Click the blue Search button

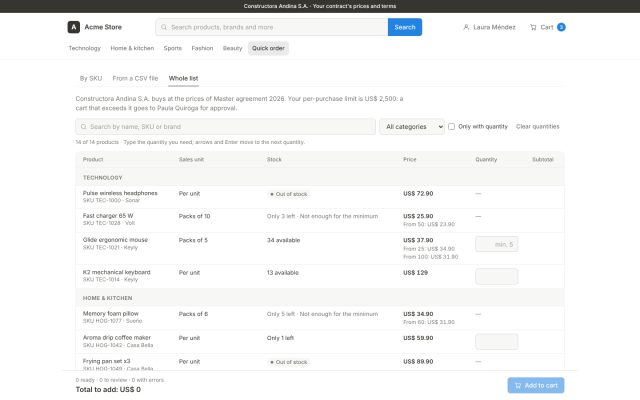(405, 27)
